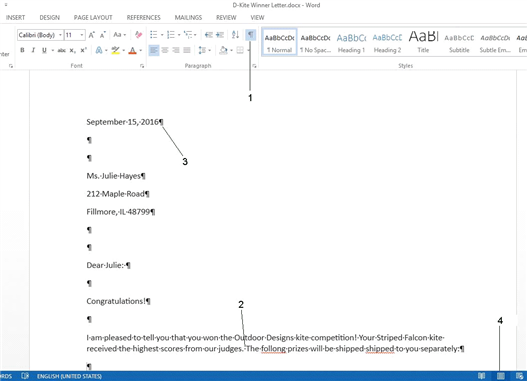Expand the underline style dropdown arrow
The image size is (527, 381).
(x=53, y=50)
